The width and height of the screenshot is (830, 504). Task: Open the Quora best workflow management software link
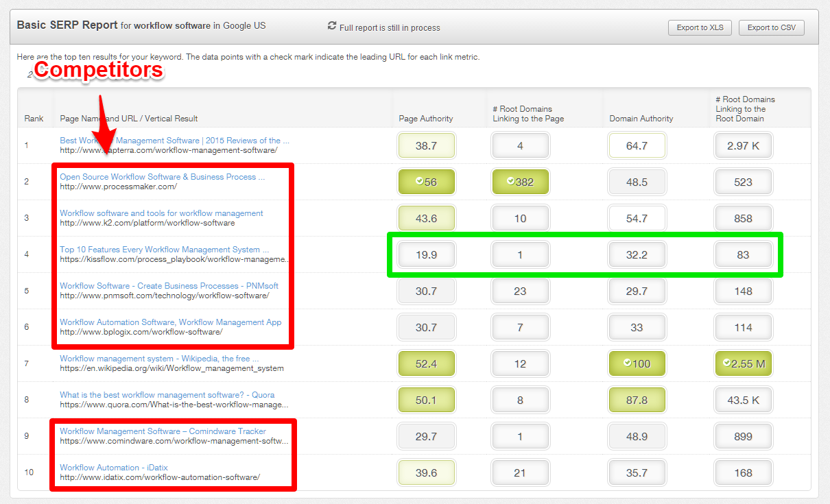point(167,395)
